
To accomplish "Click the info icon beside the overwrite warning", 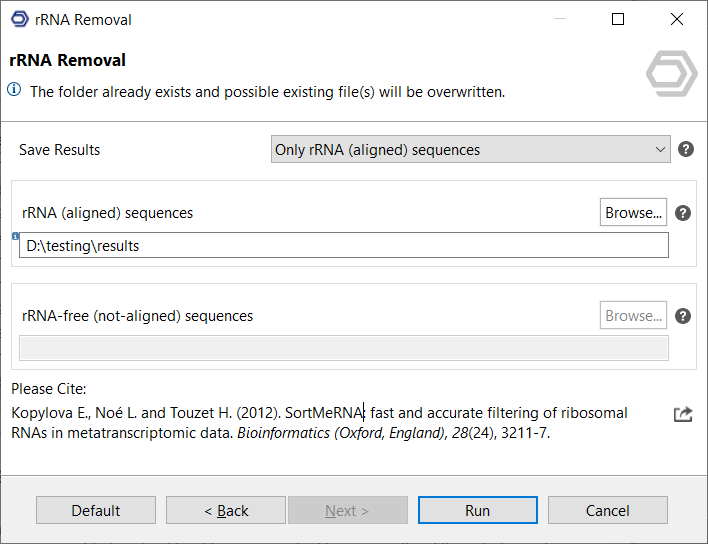I will (x=14, y=90).
